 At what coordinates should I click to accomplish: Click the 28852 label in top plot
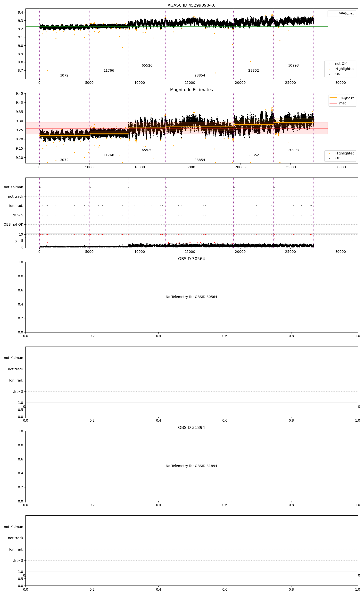click(x=254, y=70)
